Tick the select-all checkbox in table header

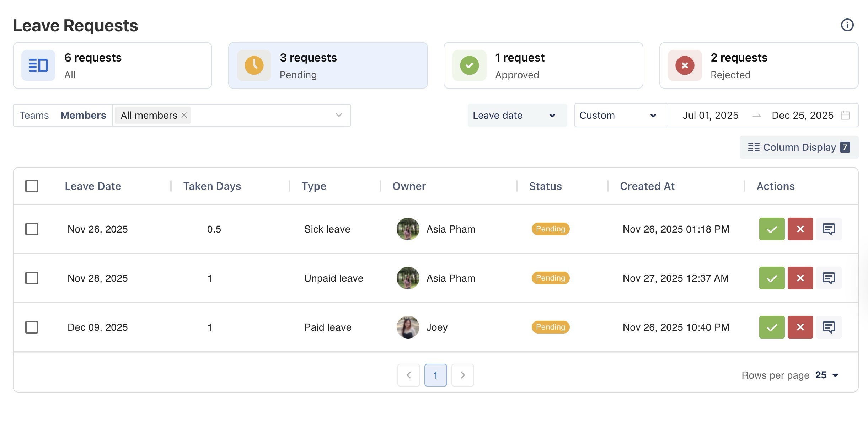coord(32,186)
